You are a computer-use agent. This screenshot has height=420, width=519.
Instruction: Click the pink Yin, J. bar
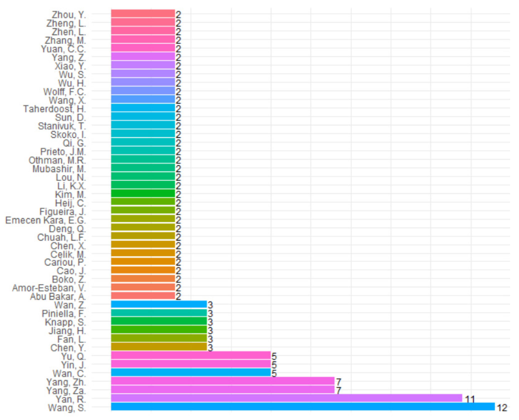[191, 364]
